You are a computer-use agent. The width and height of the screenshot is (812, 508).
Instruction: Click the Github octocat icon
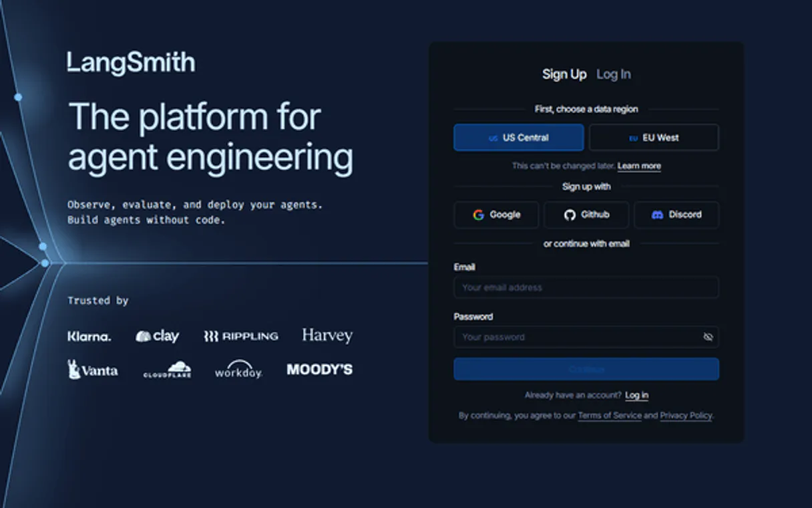pyautogui.click(x=570, y=215)
